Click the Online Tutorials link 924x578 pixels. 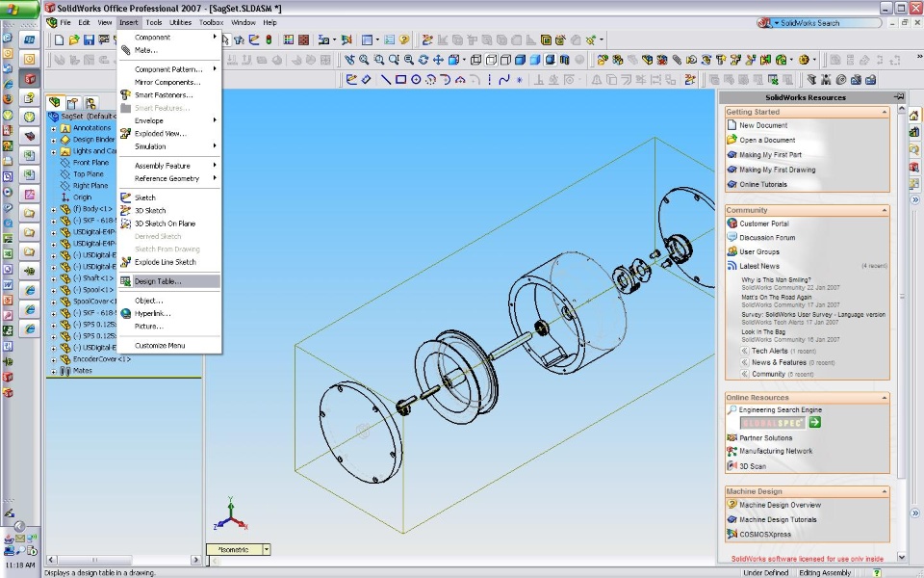[x=763, y=184]
